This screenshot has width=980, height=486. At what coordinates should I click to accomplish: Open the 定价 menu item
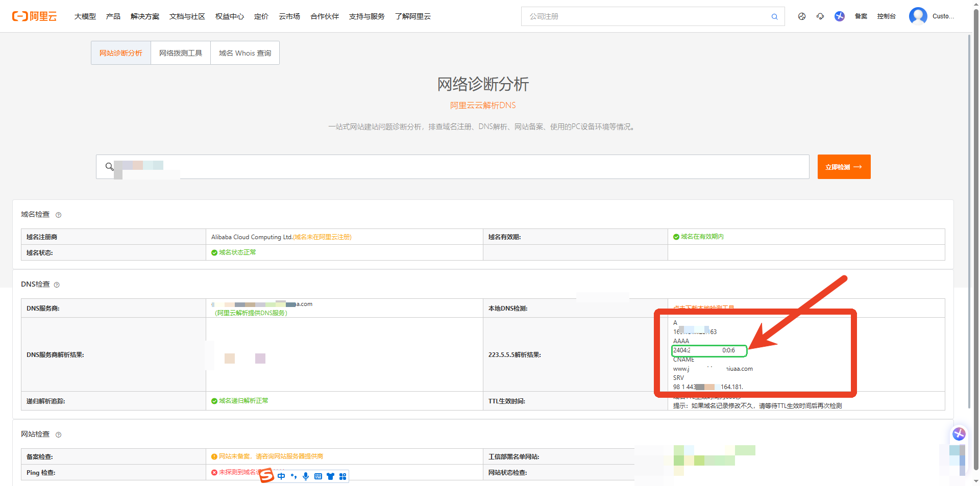[261, 16]
